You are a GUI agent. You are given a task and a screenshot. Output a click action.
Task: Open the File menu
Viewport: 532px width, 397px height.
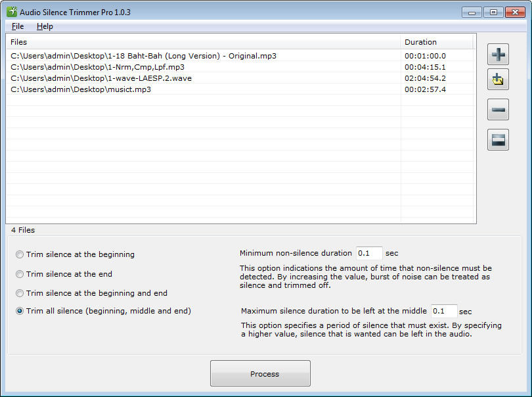18,26
